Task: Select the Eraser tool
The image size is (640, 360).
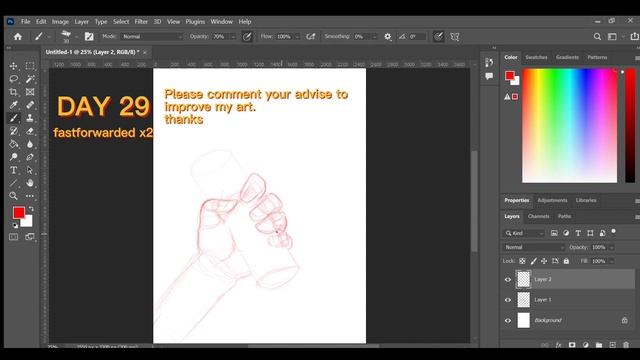Action: point(30,131)
